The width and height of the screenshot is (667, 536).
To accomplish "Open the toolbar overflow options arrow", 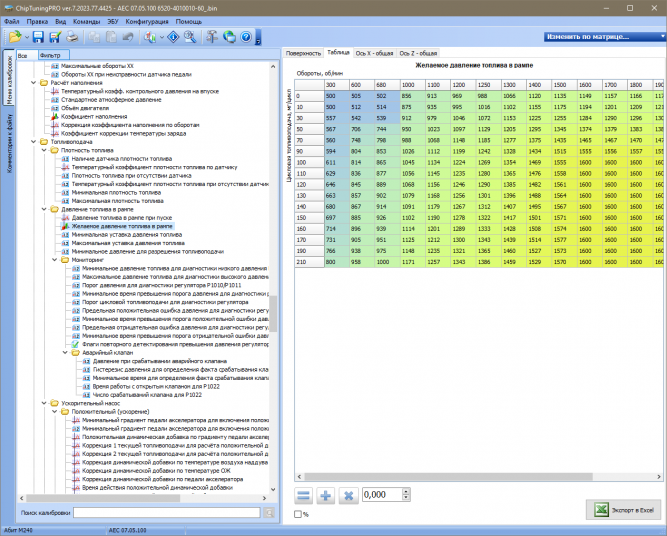I will (x=258, y=37).
